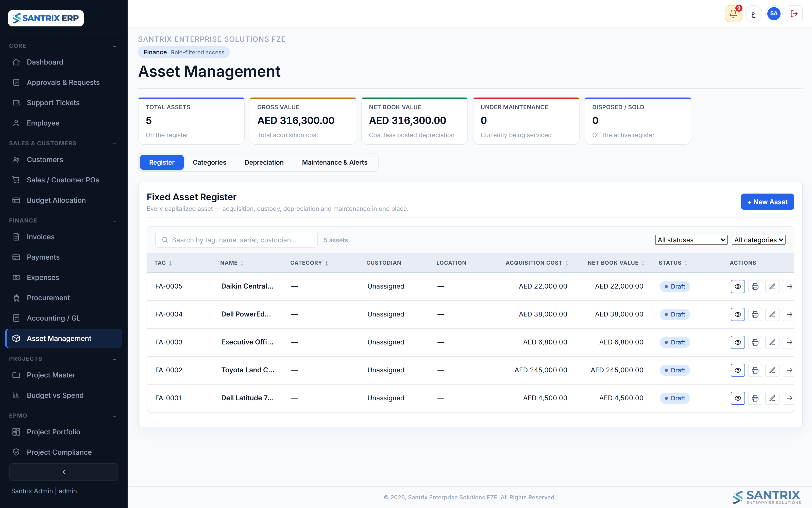Print asset FA-0004 using the printer icon
This screenshot has width=812, height=508.
pos(755,314)
